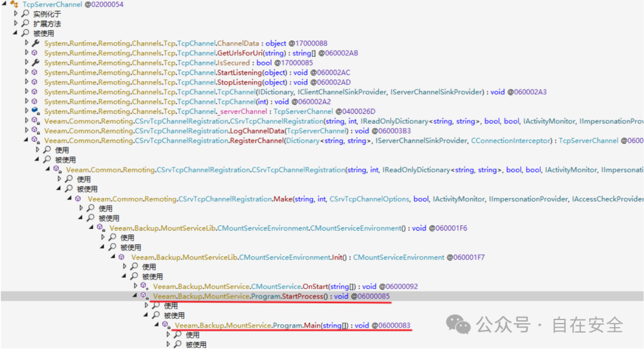Expand the _serverChannel field row
644x351 pixels.
click(x=27, y=111)
